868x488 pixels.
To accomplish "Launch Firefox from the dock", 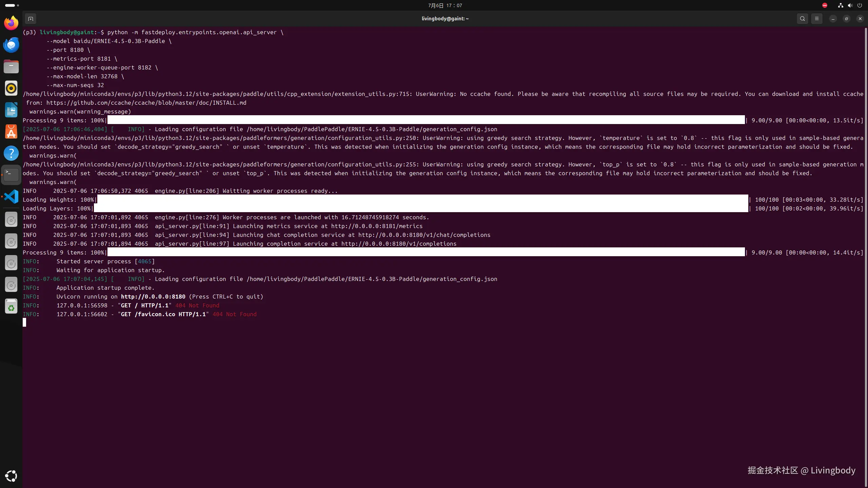I will point(11,23).
